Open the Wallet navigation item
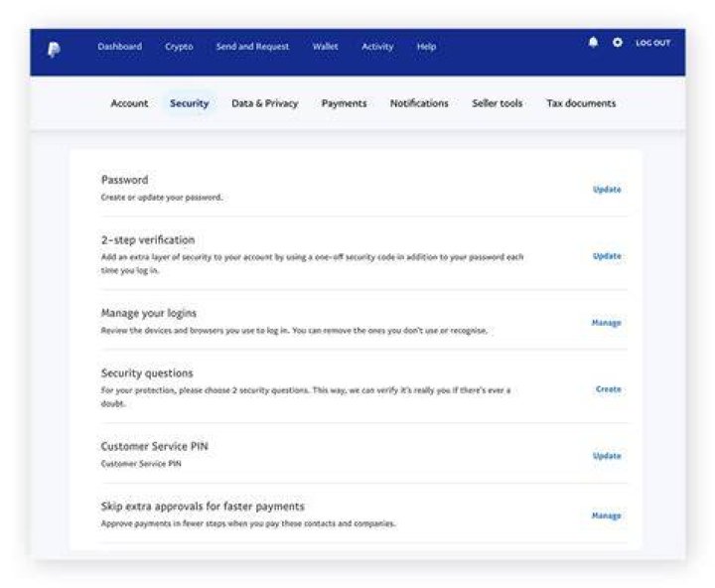The height and width of the screenshot is (588, 715). click(x=325, y=47)
